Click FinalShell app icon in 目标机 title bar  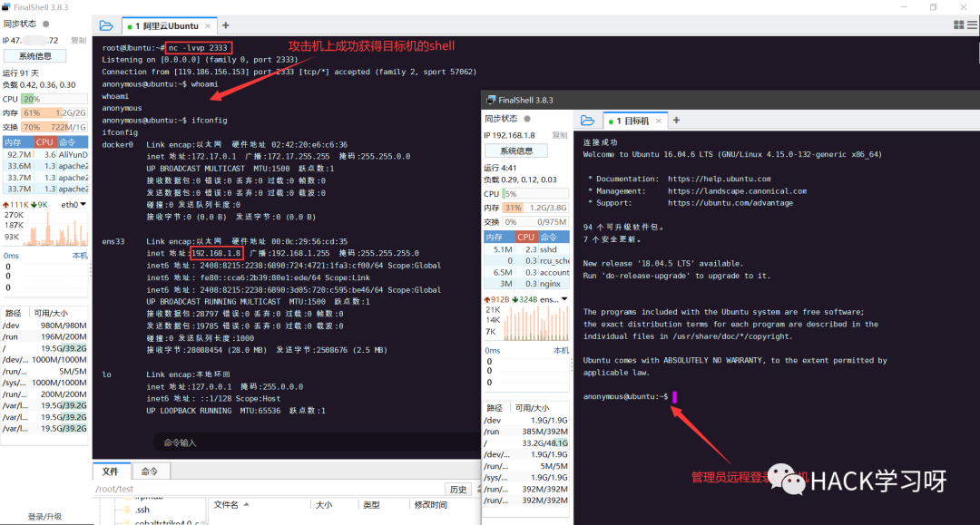point(491,100)
